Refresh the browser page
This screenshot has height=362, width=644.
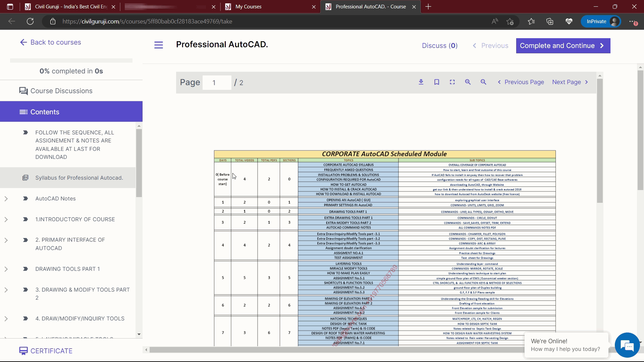pyautogui.click(x=30, y=21)
